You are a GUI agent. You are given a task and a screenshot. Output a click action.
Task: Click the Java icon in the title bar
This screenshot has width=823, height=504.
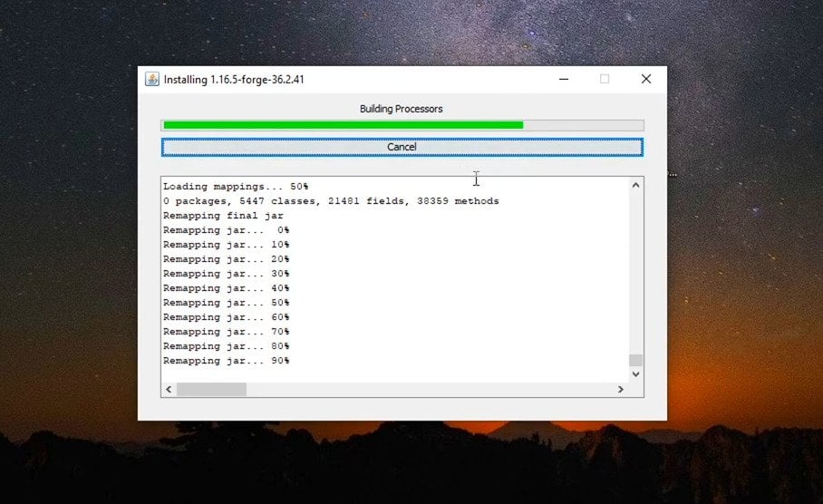pos(152,79)
